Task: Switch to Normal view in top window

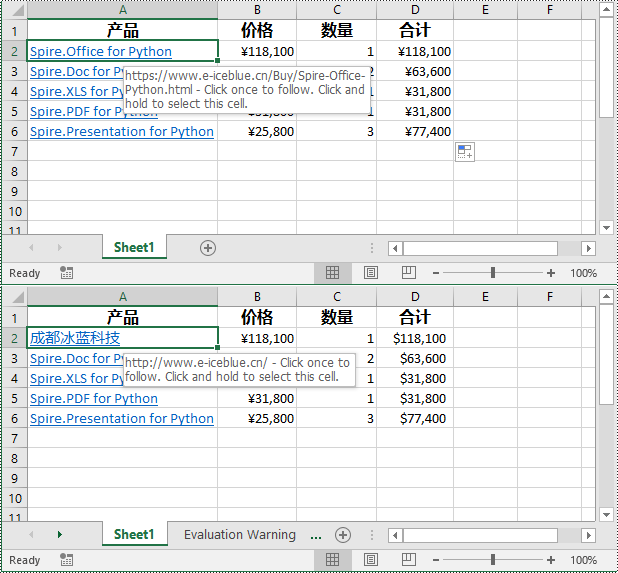Action: click(332, 273)
